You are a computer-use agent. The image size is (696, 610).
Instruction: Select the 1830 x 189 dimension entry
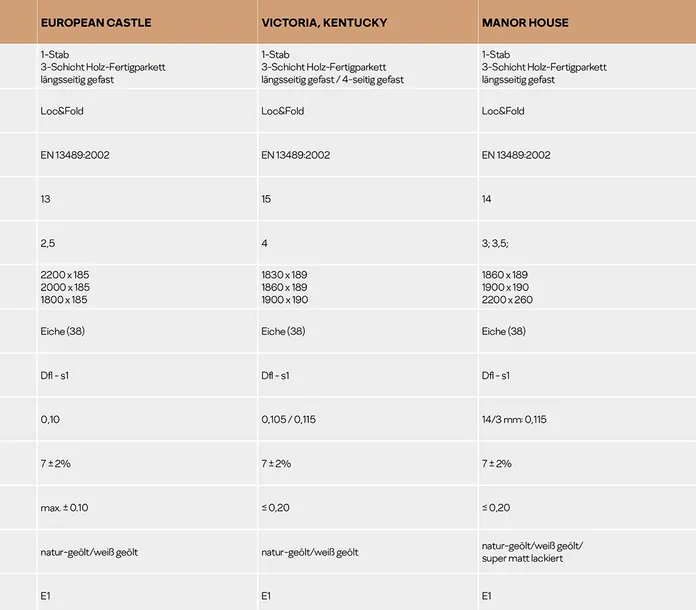[x=284, y=275]
